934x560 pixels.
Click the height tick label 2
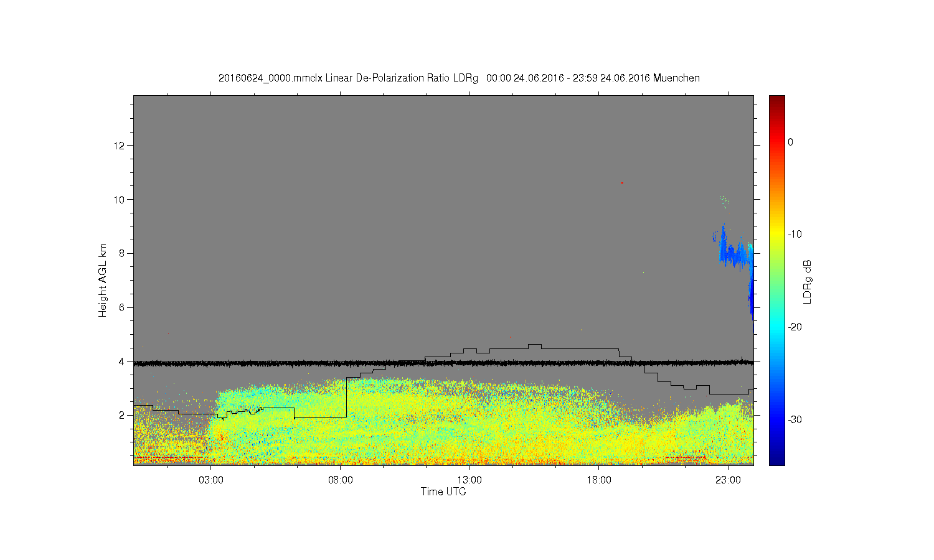click(x=122, y=415)
